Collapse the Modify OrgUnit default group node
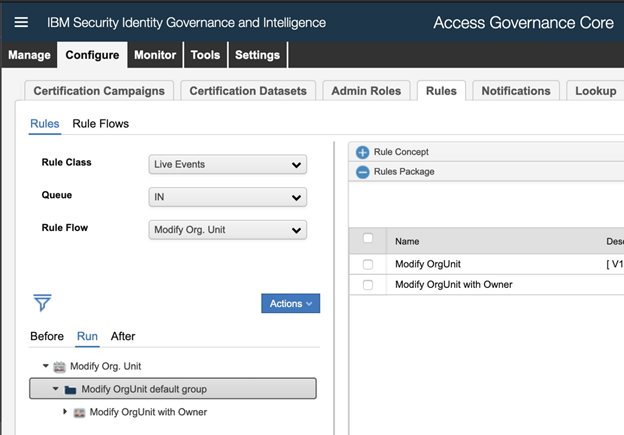This screenshot has width=624, height=435. point(56,389)
